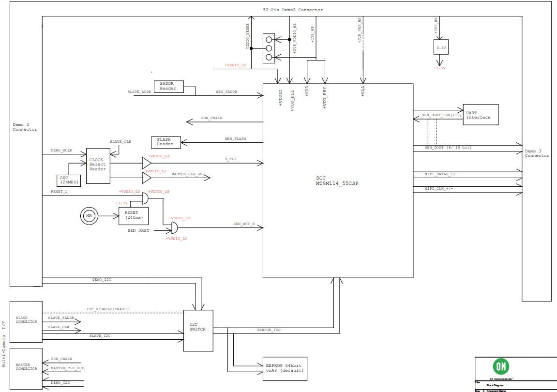The height and width of the screenshot is (392, 557).
Task: Select the UART Interface block
Action: coord(480,115)
